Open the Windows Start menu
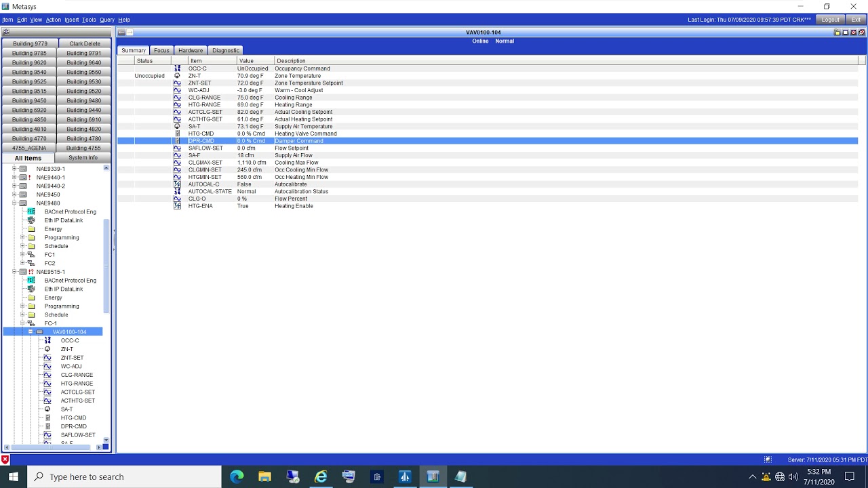Viewport: 868px width, 488px height. point(14,476)
